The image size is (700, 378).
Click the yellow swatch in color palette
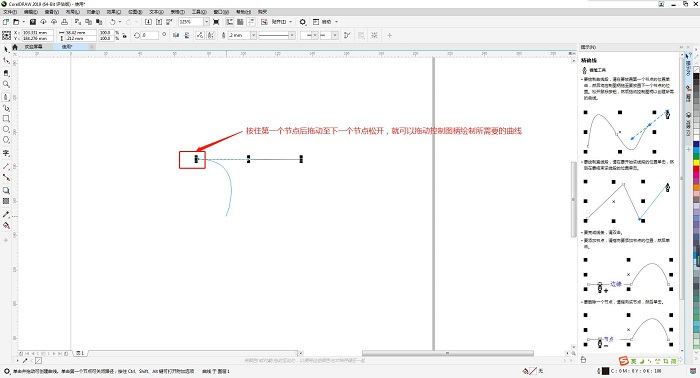pos(696,163)
